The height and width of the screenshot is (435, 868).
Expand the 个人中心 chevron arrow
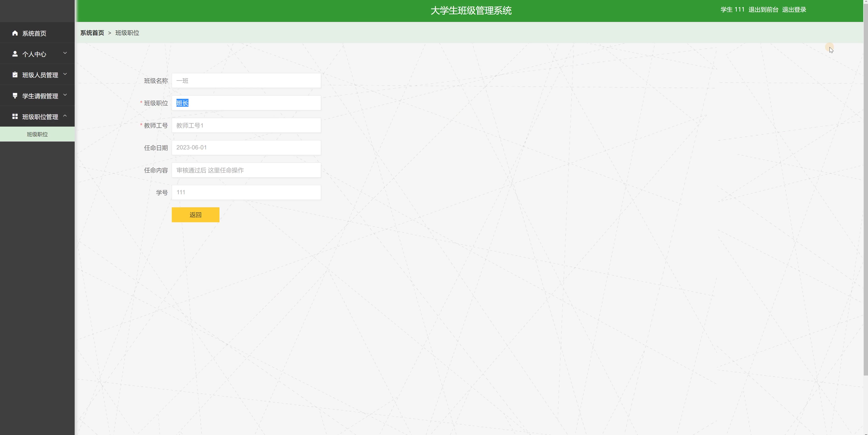[65, 53]
